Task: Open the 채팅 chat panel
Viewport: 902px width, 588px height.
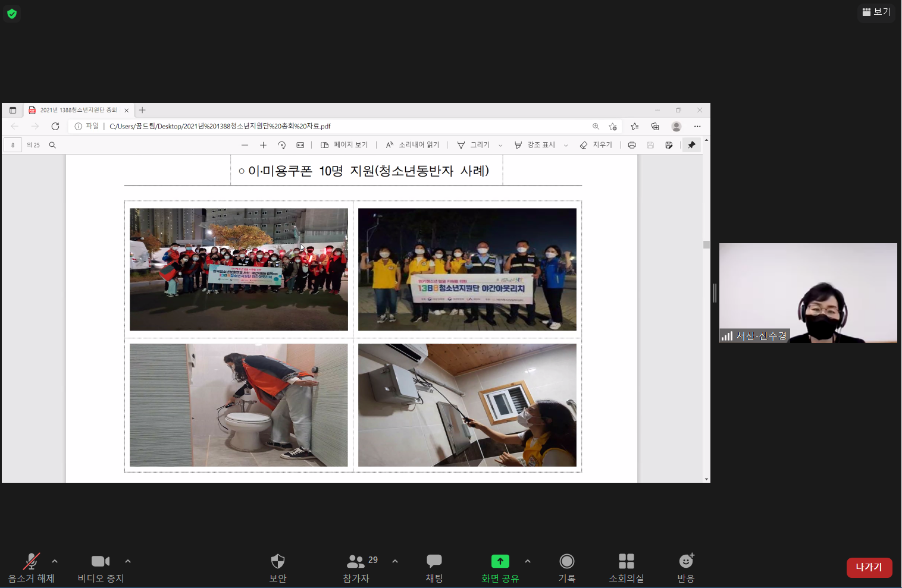Action: click(x=434, y=562)
